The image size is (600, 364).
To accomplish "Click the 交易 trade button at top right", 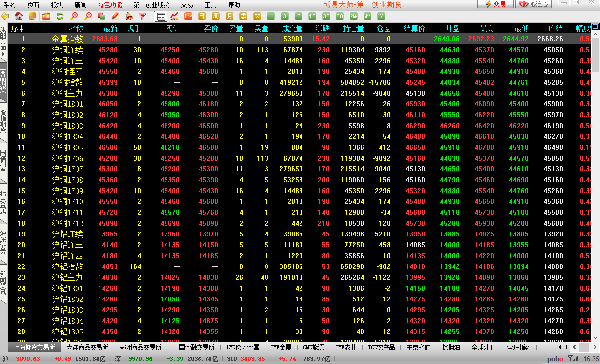I will click(496, 4).
